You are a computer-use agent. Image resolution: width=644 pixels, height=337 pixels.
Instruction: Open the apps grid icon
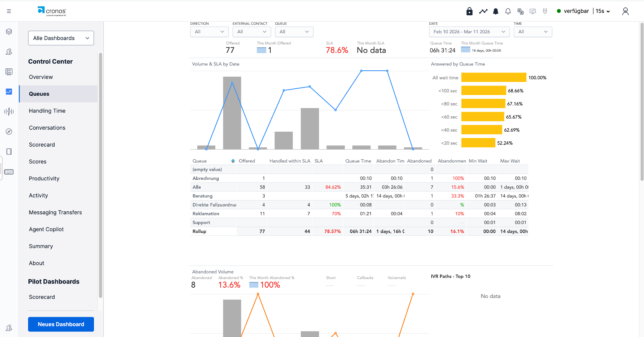pos(545,11)
